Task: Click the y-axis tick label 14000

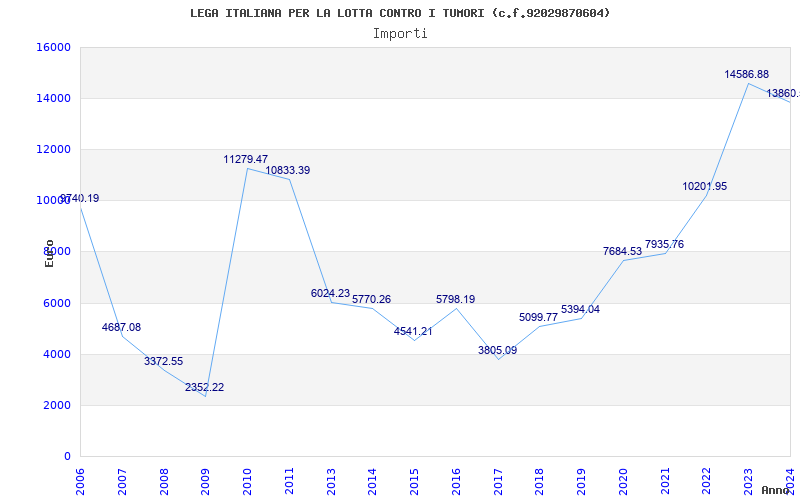Action: point(54,98)
